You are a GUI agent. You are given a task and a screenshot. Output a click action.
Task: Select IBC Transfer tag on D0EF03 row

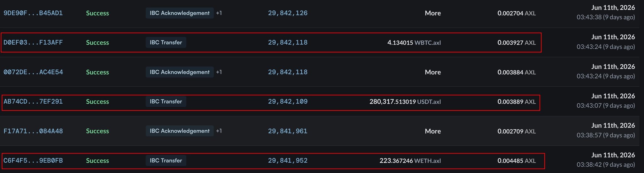(x=166, y=42)
